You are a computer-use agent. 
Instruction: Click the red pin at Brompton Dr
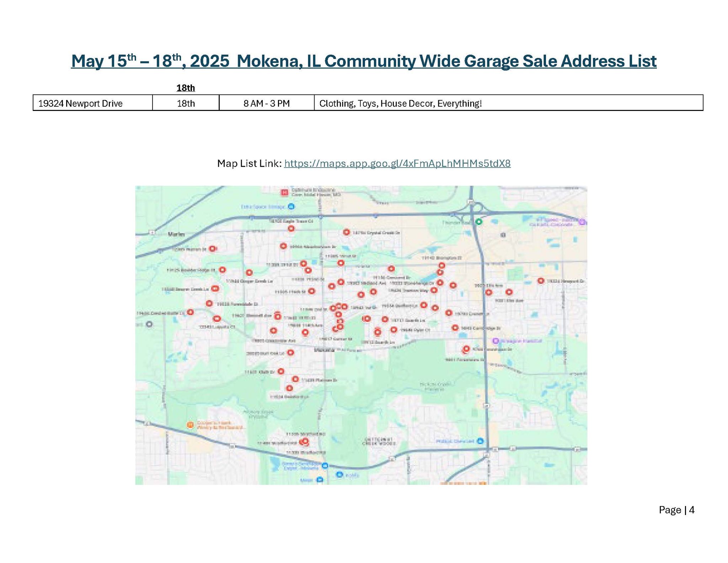point(442,265)
